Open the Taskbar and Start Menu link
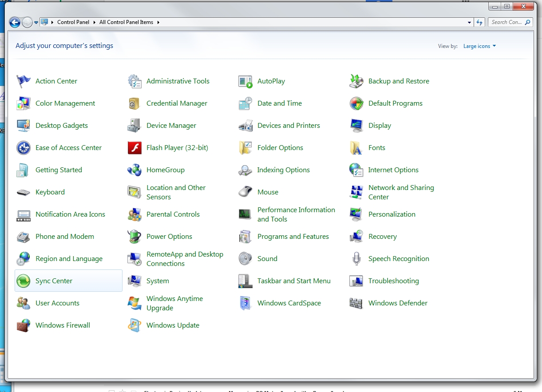 [x=294, y=281]
